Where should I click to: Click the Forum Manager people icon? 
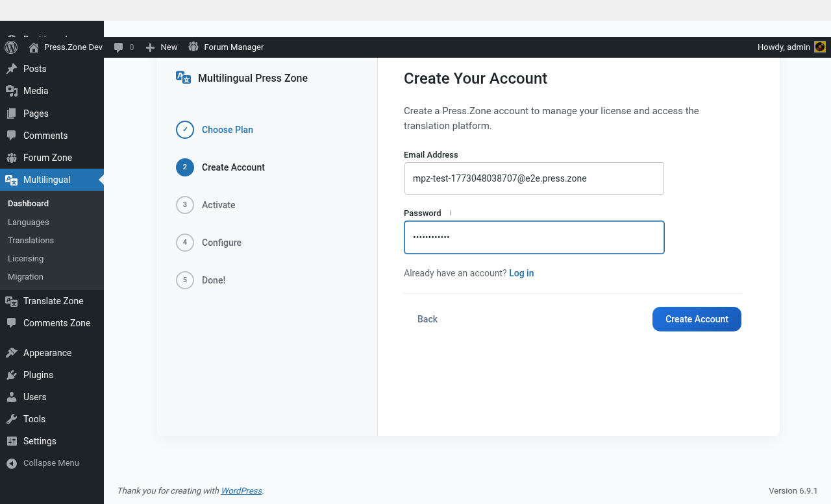click(x=193, y=47)
